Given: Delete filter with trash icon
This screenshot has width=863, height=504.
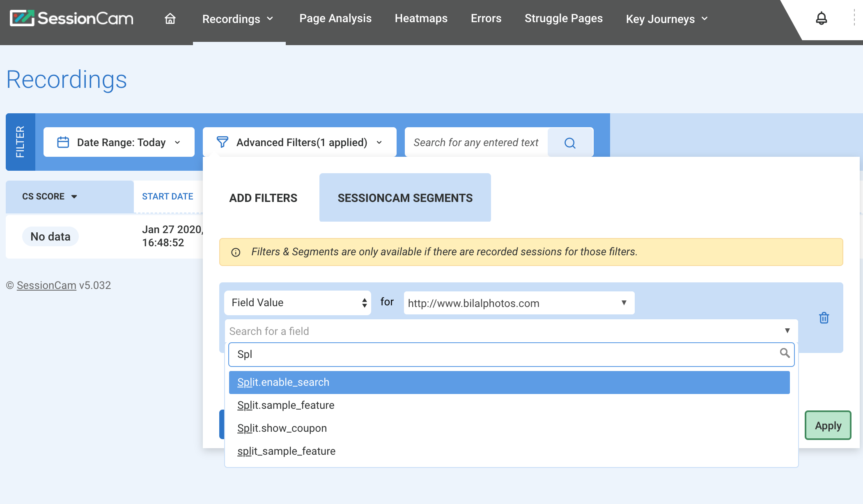Looking at the screenshot, I should pos(824,318).
